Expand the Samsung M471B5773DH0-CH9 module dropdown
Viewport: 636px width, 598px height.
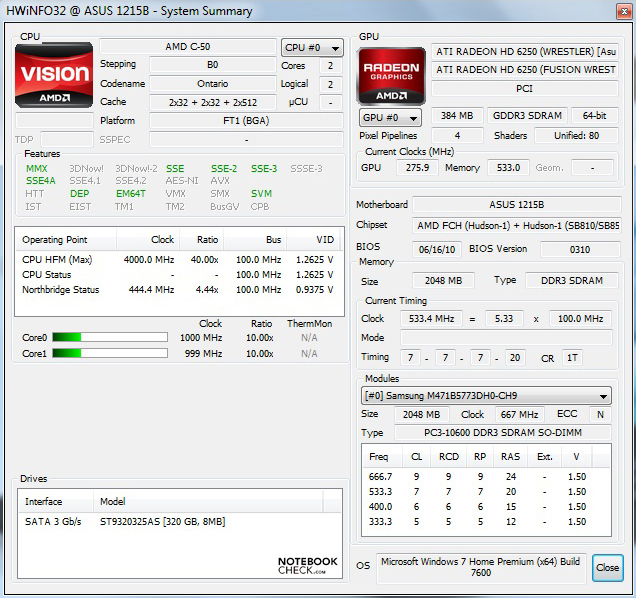(x=486, y=396)
